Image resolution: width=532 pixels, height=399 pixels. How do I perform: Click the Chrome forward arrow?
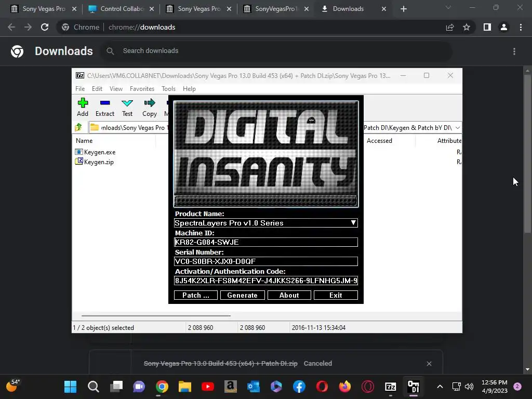pos(28,27)
